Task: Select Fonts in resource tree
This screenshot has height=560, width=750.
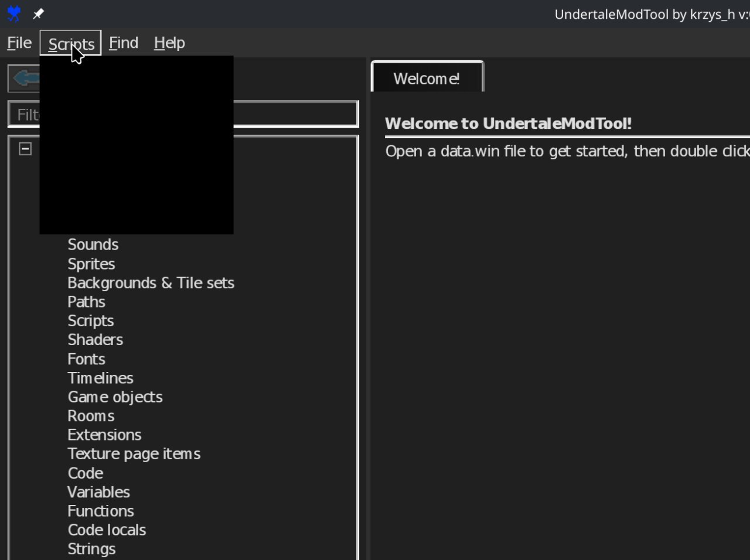Action: (x=87, y=358)
